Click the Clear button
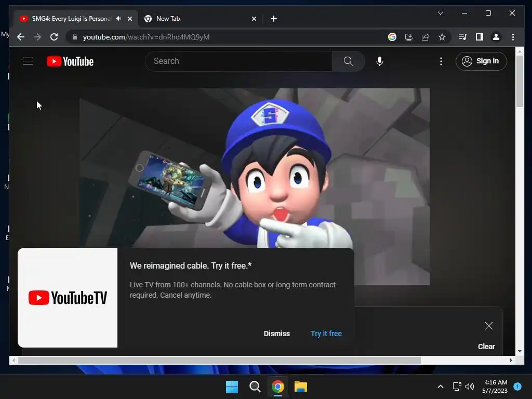Viewport: 532px width, 399px height. click(486, 347)
